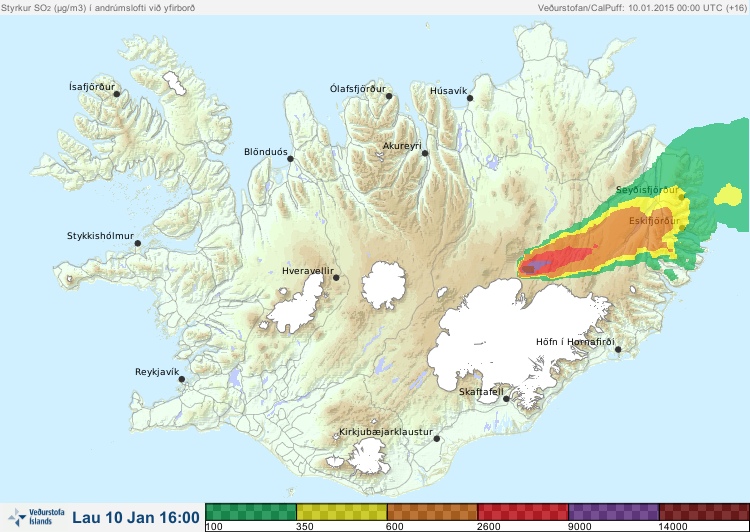Viewport: 750px width, 532px height.
Task: Click the orange 600 legend swatch
Action: point(432,512)
